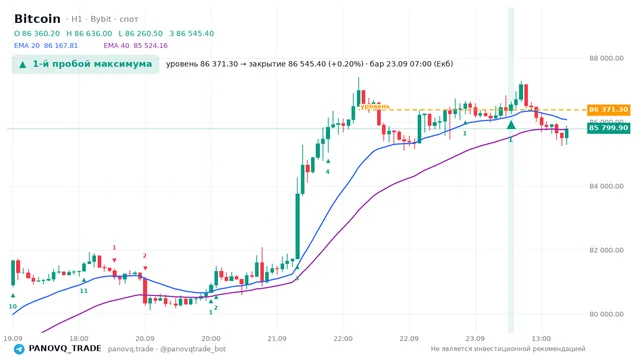Select the green arrow marker labeled 10
The image size is (640, 360).
point(13,296)
